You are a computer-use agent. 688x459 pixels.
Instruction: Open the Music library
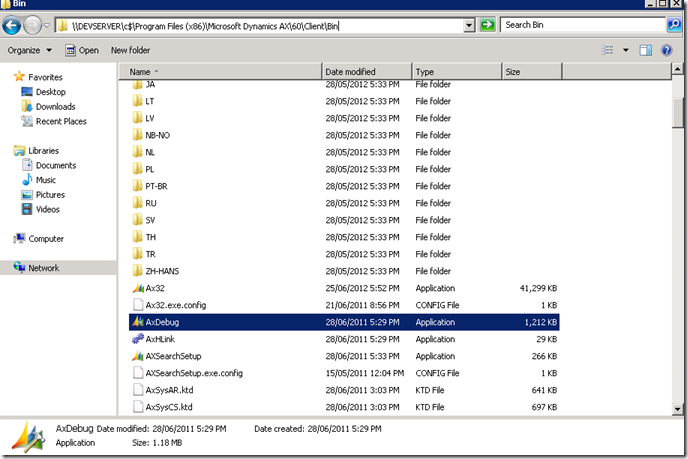39,180
